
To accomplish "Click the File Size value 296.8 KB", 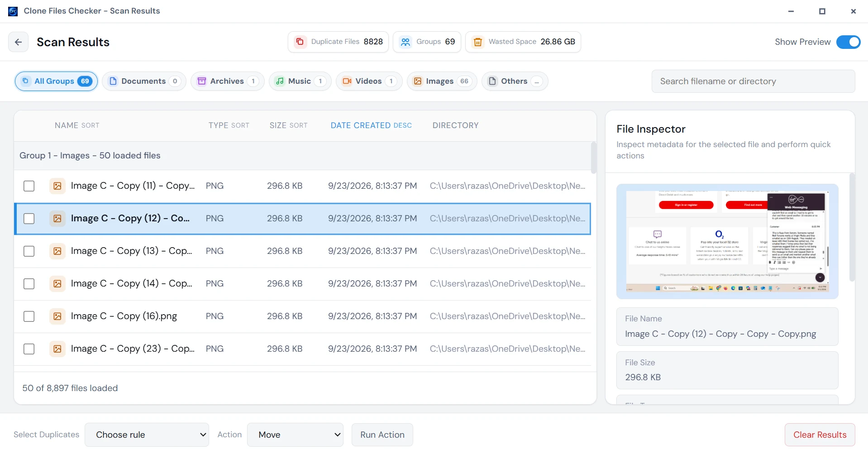I will click(x=643, y=377).
